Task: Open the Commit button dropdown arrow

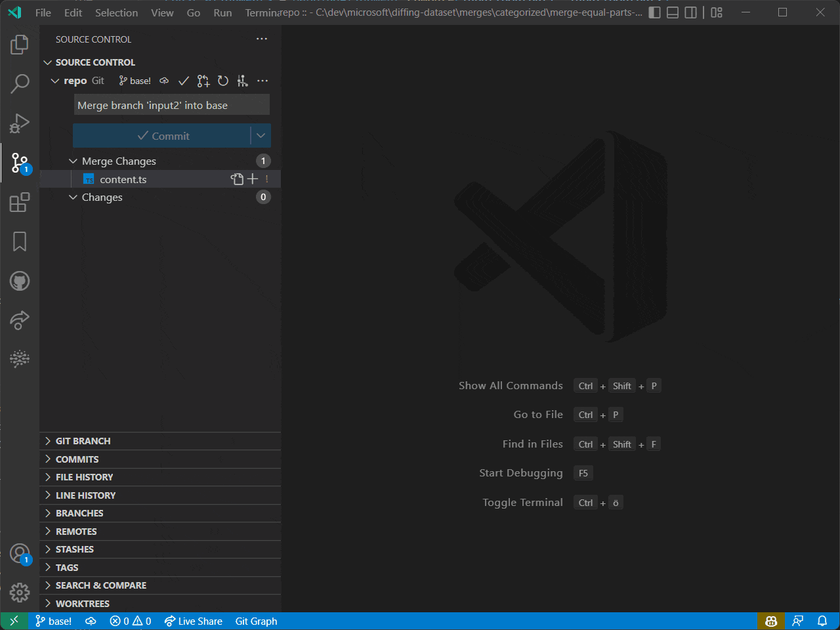Action: (x=261, y=136)
